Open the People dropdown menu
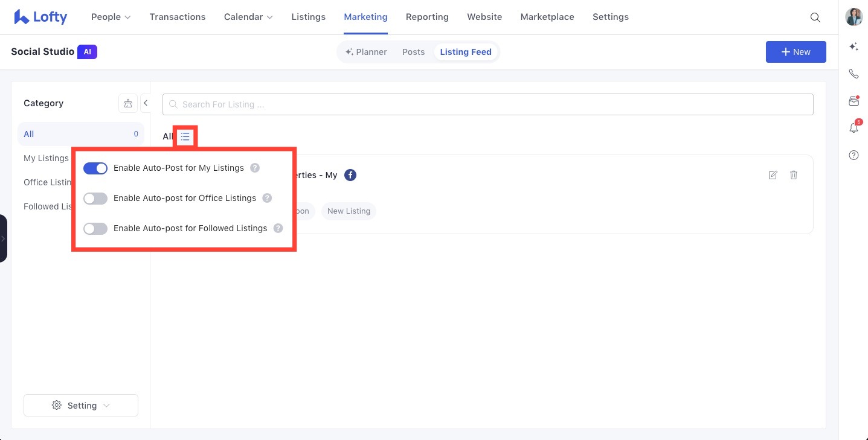Image resolution: width=868 pixels, height=440 pixels. pos(111,17)
